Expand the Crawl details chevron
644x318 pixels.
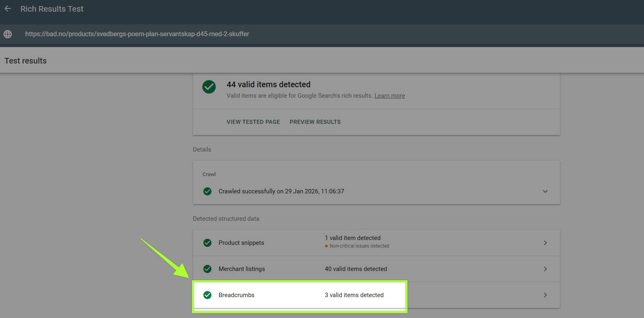click(545, 191)
